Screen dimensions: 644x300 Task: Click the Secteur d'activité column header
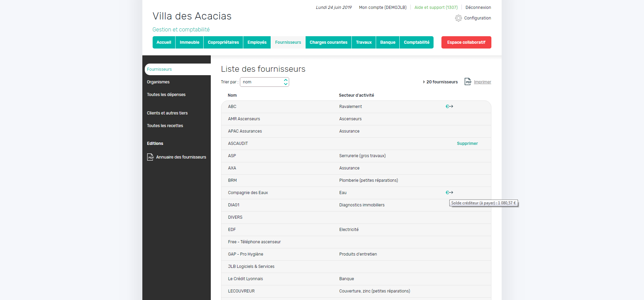point(357,95)
